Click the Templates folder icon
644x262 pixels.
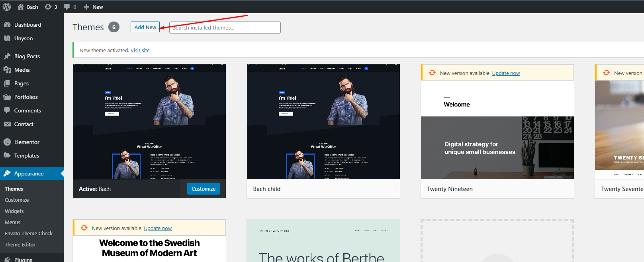click(x=7, y=156)
